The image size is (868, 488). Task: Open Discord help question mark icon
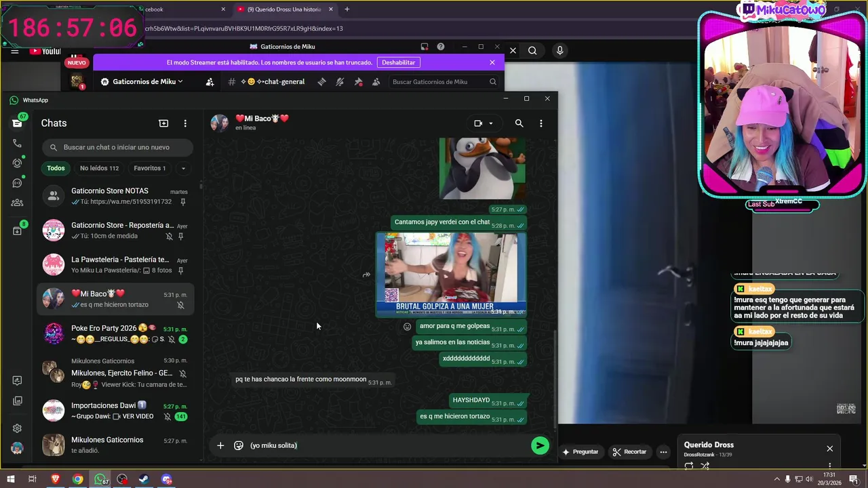tap(441, 47)
